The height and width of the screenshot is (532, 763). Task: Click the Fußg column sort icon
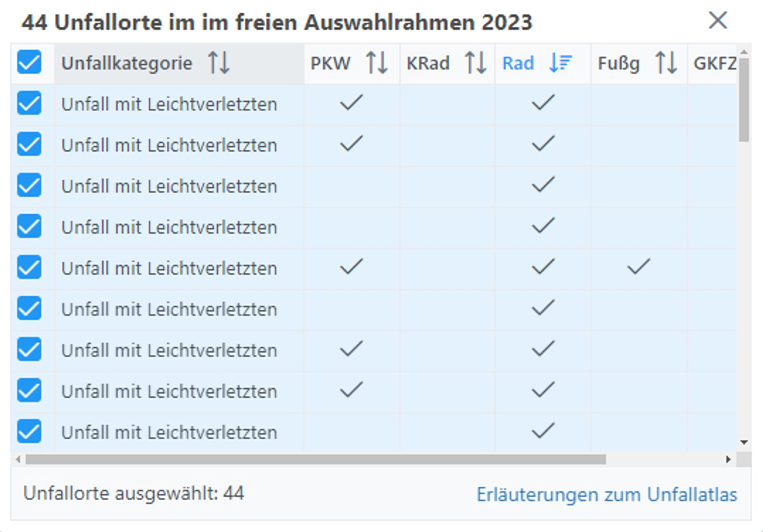[666, 63]
